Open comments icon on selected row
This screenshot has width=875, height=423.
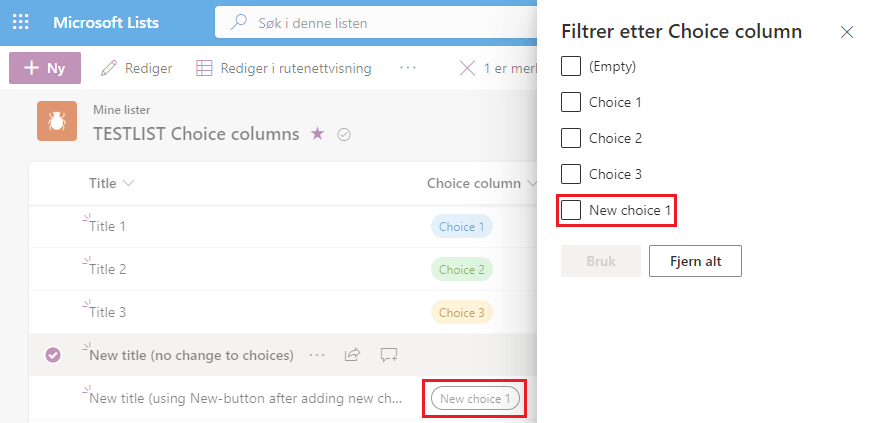click(389, 355)
